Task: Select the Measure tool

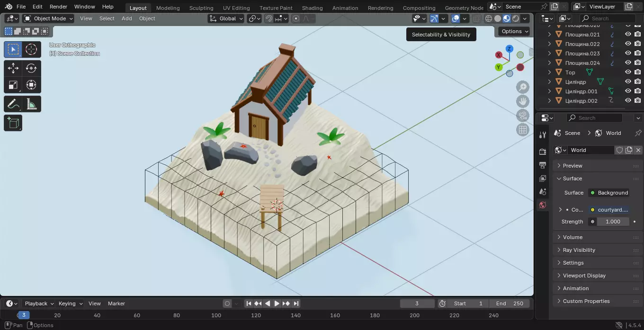Action: [31, 104]
